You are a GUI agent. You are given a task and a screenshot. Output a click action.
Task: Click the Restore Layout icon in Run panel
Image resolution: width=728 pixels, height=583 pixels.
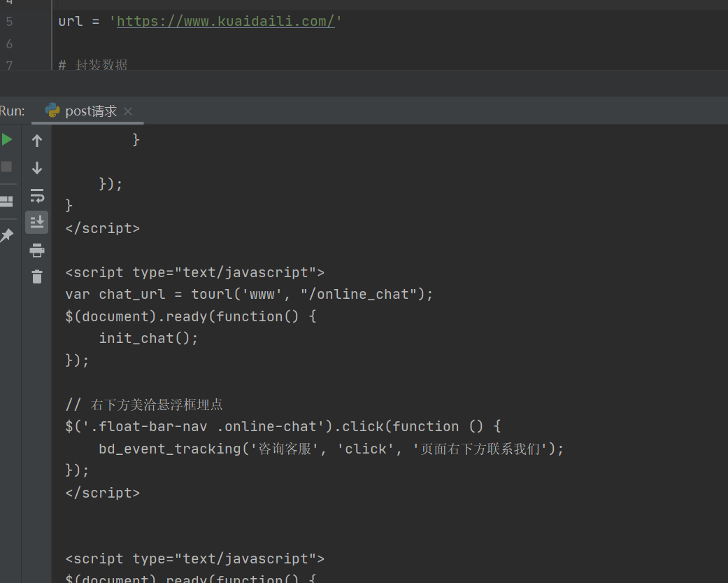point(6,201)
